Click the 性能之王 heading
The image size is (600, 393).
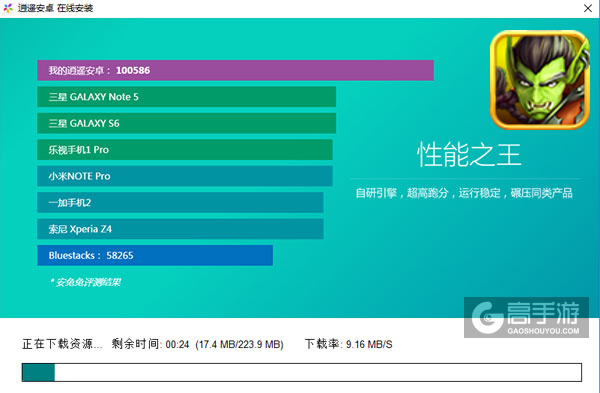click(x=469, y=154)
